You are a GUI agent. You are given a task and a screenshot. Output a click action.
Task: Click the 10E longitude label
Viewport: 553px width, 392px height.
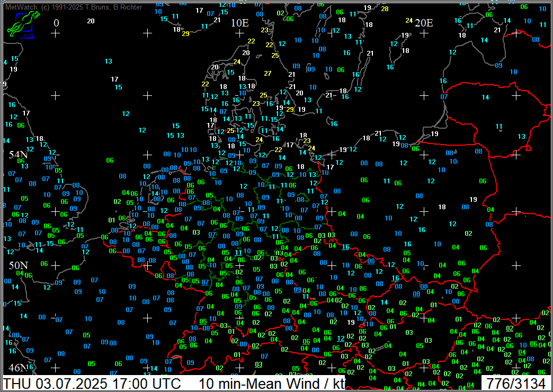tap(240, 23)
